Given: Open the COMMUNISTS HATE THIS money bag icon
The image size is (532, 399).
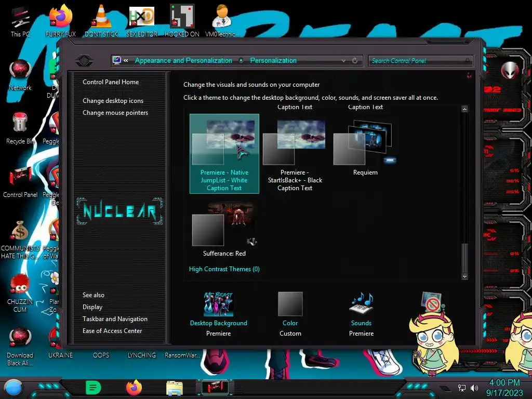Looking at the screenshot, I should coord(20,240).
